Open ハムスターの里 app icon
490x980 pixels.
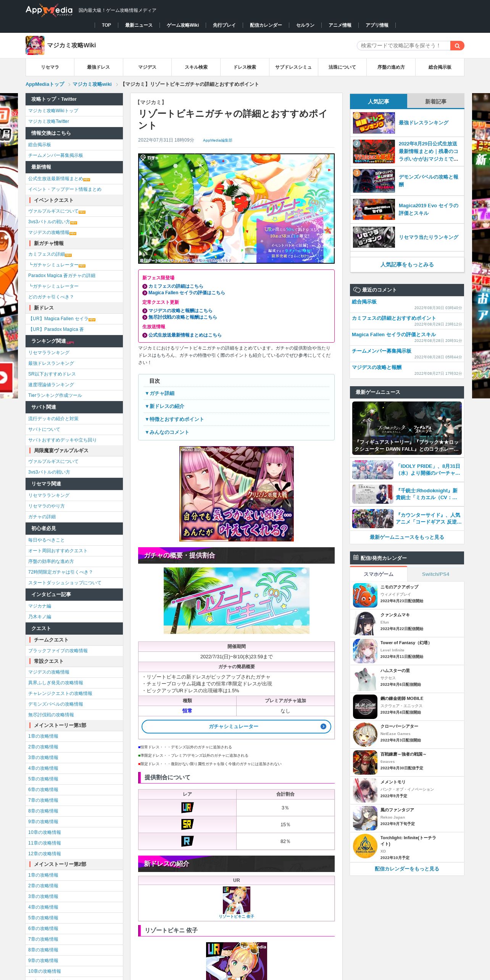pos(365,679)
